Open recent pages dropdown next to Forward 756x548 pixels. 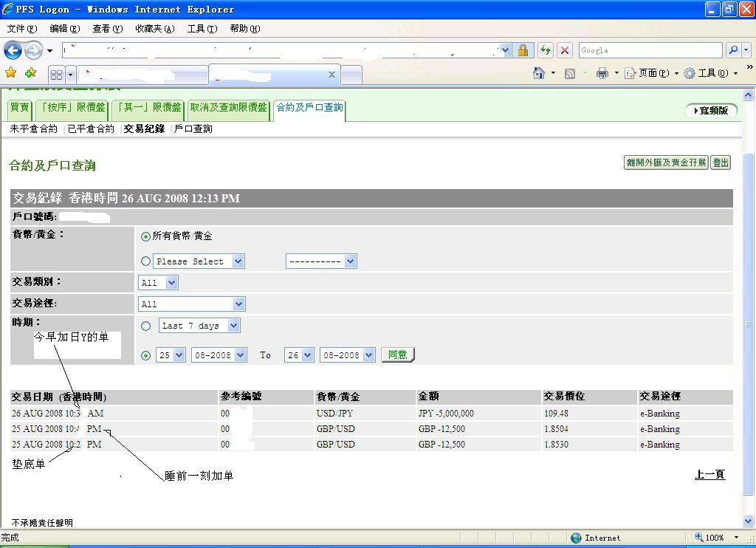pyautogui.click(x=49, y=51)
